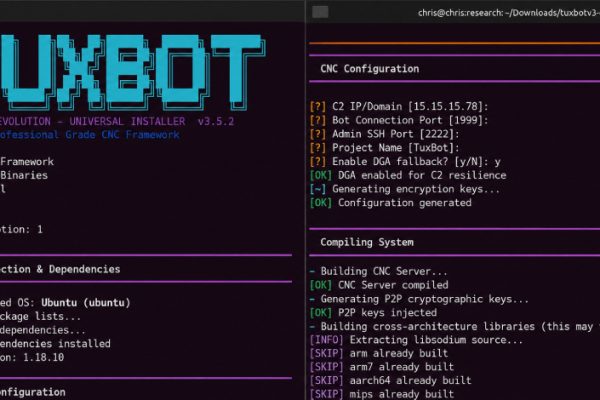Viewport: 600px width, 400px height.
Task: Click the 'Compiling System' section heading
Action: click(x=367, y=242)
